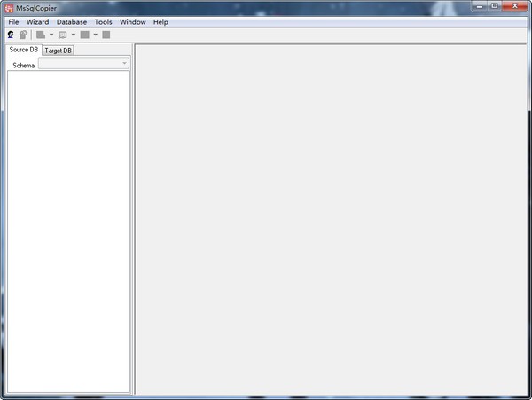Click the last grey toolbar square icon
Viewport: 532px width, 400px height.
point(106,35)
